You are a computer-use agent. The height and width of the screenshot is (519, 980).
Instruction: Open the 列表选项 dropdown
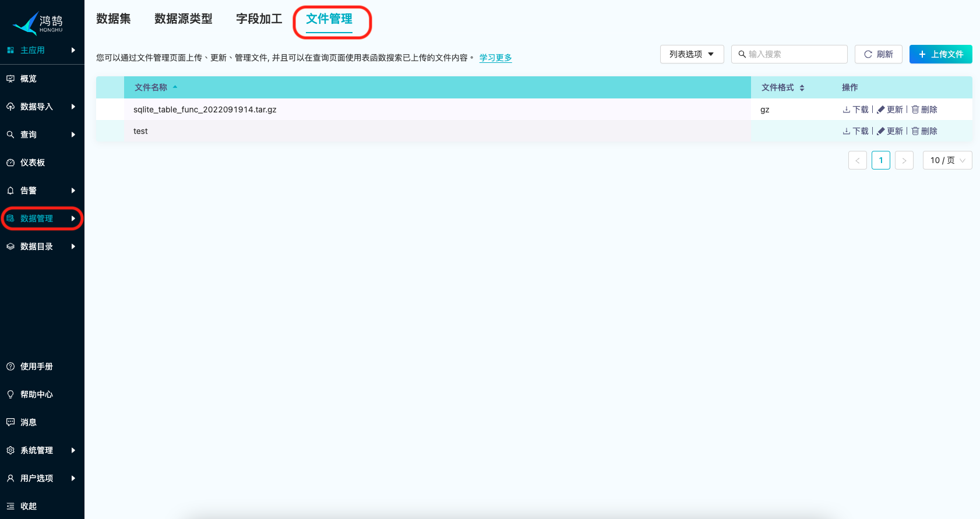pyautogui.click(x=692, y=54)
